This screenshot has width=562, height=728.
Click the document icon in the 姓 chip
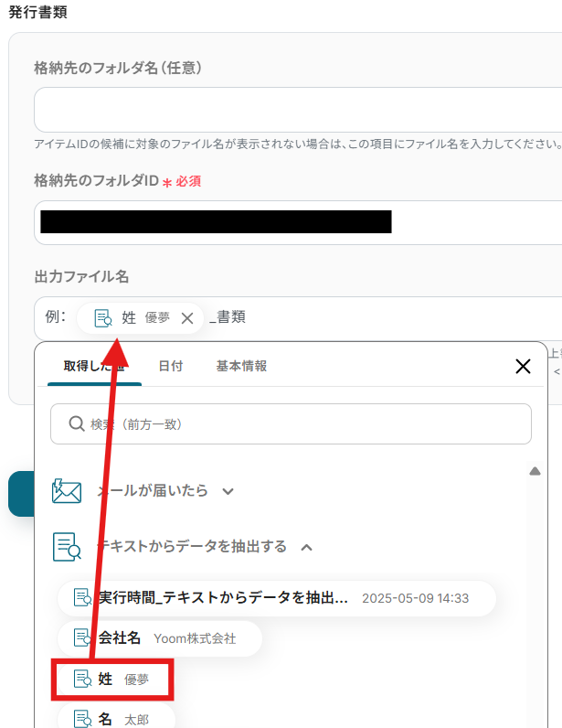(103, 318)
